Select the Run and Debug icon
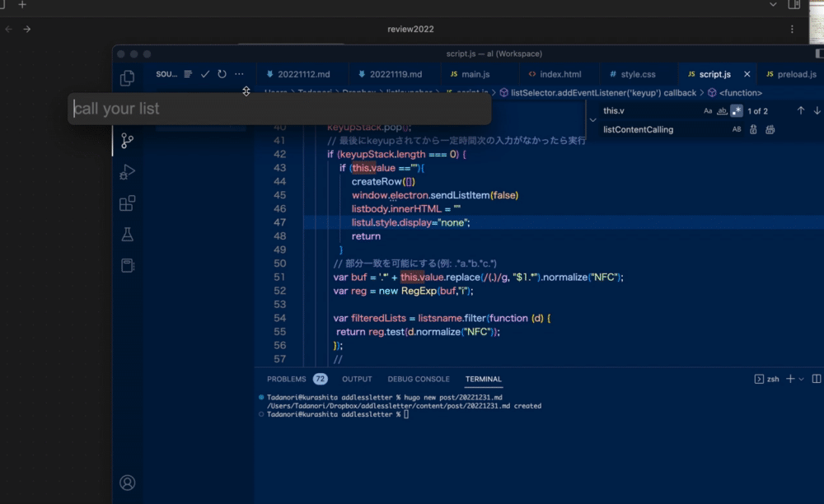 (127, 172)
